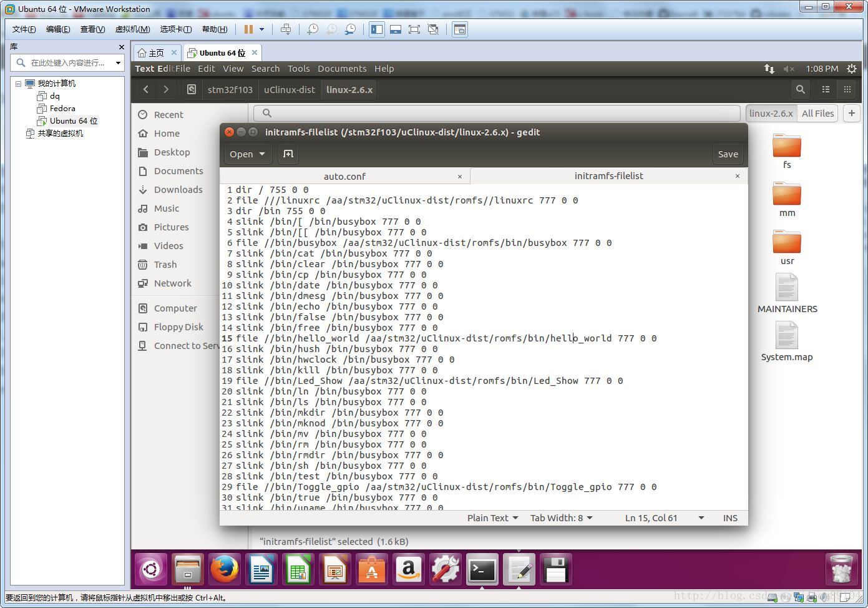The image size is (868, 608).
Task: Take a snapshot of the virtual machine
Action: 313,29
